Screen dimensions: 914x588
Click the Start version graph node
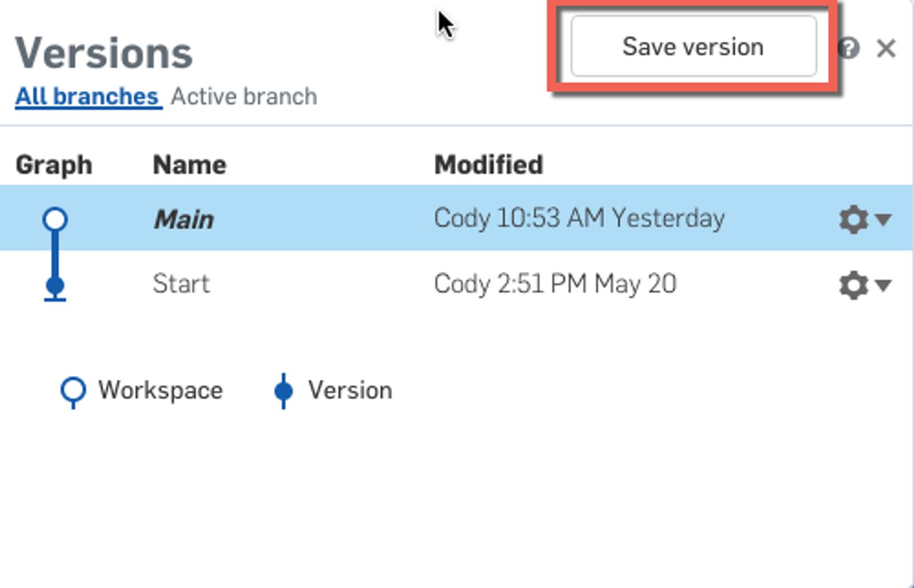(x=55, y=285)
